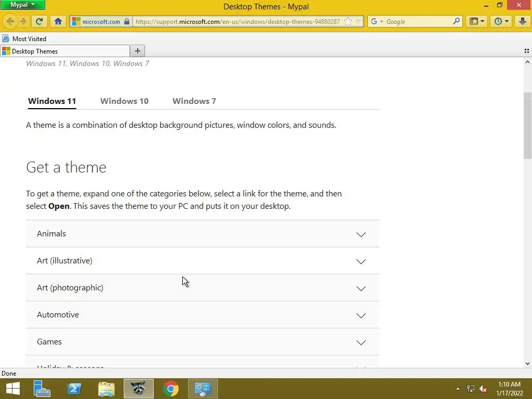532x399 pixels.
Task: Launch PowerShell from taskbar
Action: pyautogui.click(x=74, y=389)
